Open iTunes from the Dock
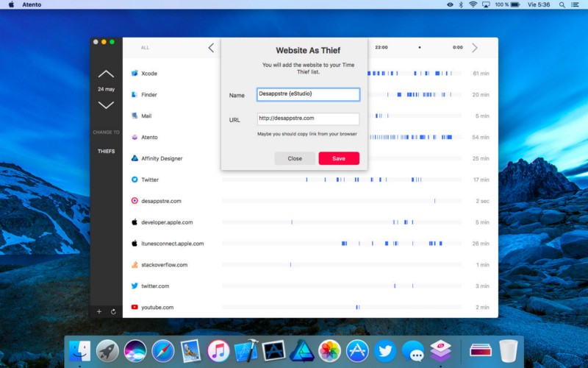 coord(218,351)
